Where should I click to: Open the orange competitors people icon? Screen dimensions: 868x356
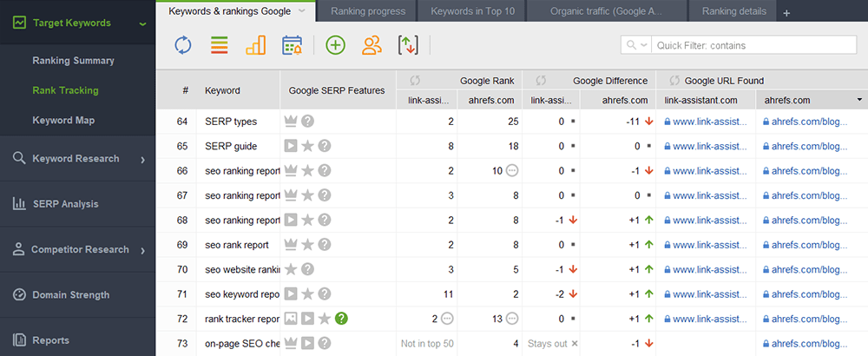coord(372,45)
